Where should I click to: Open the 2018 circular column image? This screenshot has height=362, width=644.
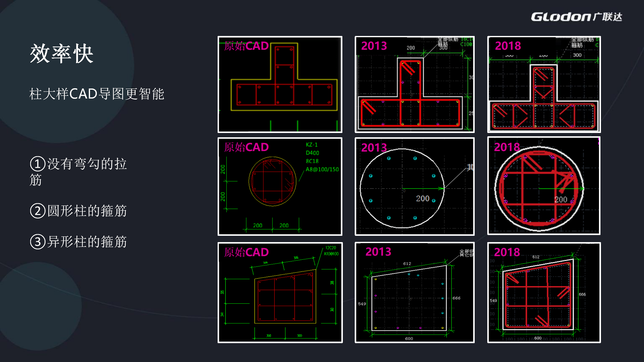click(x=544, y=186)
